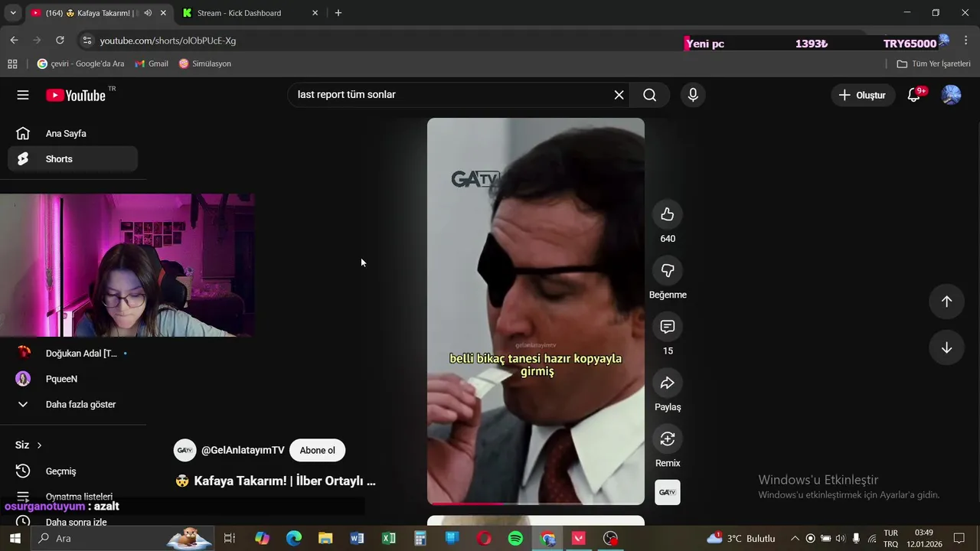The image size is (980, 551).
Task: Expand Daha fazla göster list
Action: coord(73,404)
